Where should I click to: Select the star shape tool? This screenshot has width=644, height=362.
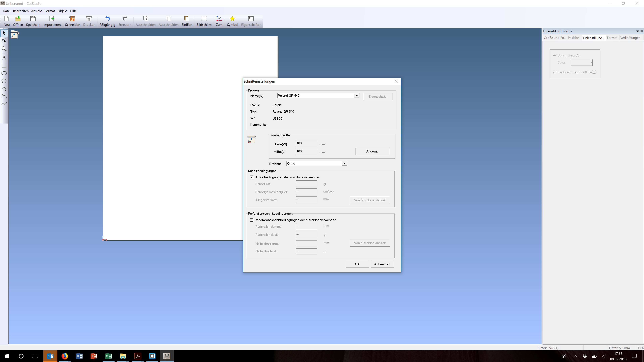[4, 88]
